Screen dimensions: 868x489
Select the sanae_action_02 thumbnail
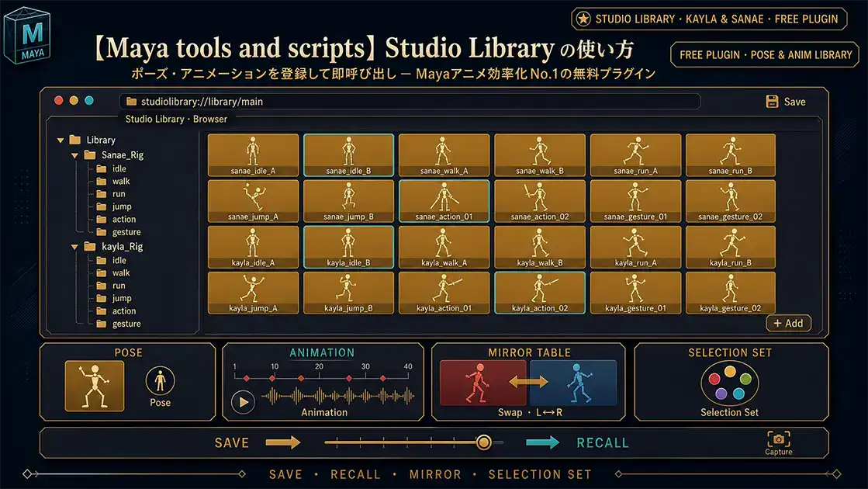click(540, 201)
